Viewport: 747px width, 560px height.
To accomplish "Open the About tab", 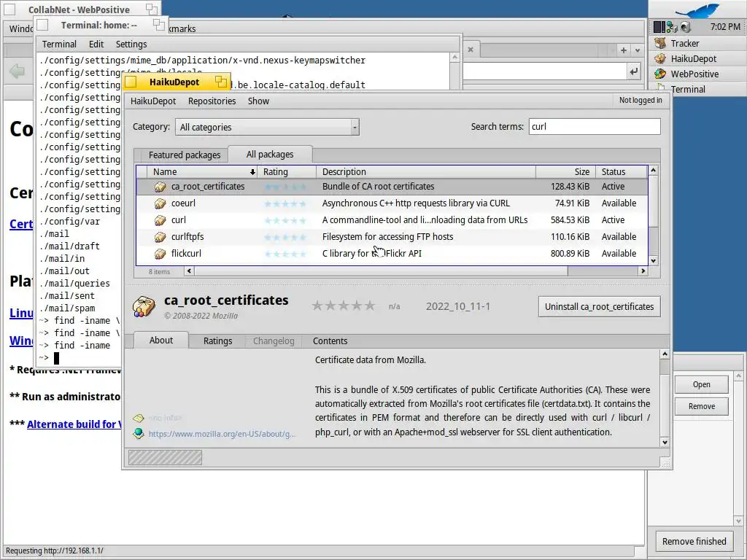I will (x=161, y=340).
